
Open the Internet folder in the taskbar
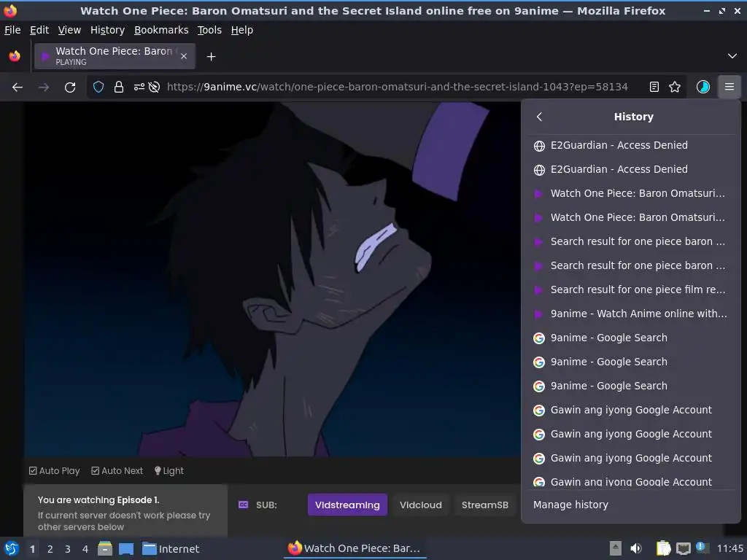(171, 549)
